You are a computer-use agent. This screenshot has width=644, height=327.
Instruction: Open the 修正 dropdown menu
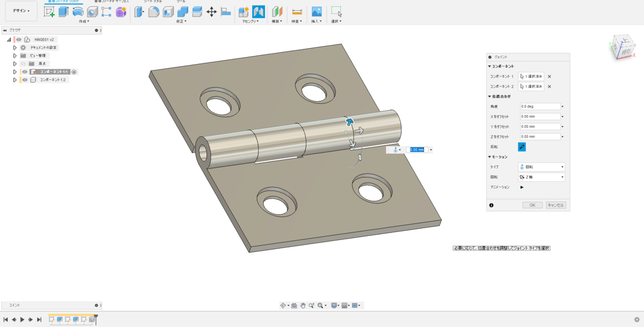tap(181, 21)
